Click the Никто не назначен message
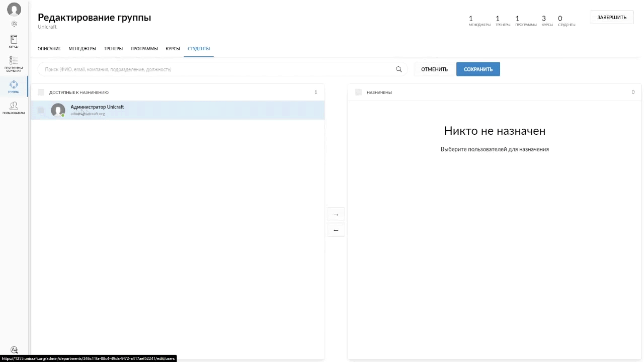 pyautogui.click(x=495, y=131)
